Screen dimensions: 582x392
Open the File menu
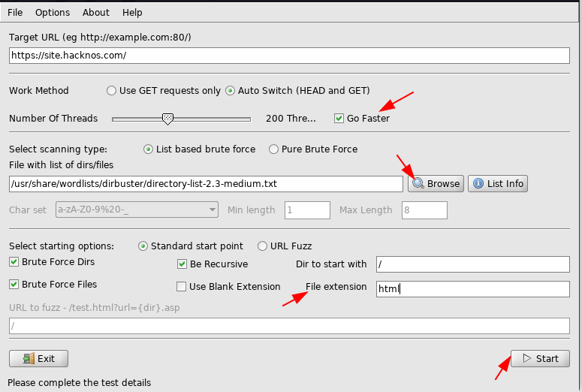[15, 13]
